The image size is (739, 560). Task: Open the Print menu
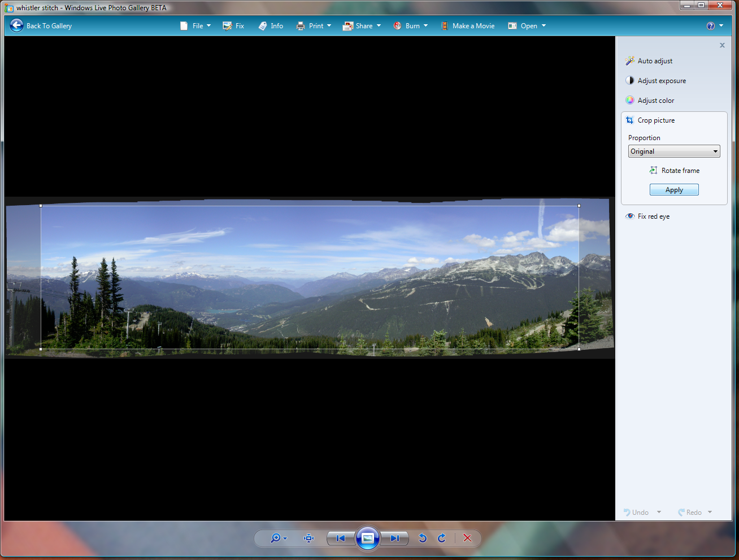[314, 26]
